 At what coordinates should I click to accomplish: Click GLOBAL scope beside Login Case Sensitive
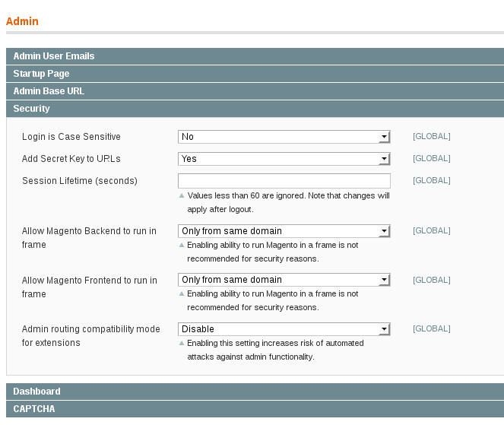click(432, 136)
